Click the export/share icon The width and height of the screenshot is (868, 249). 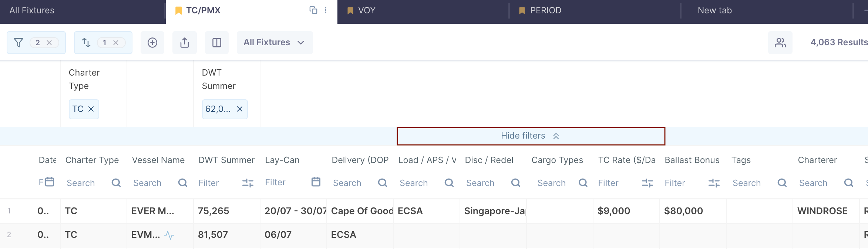[x=185, y=43]
